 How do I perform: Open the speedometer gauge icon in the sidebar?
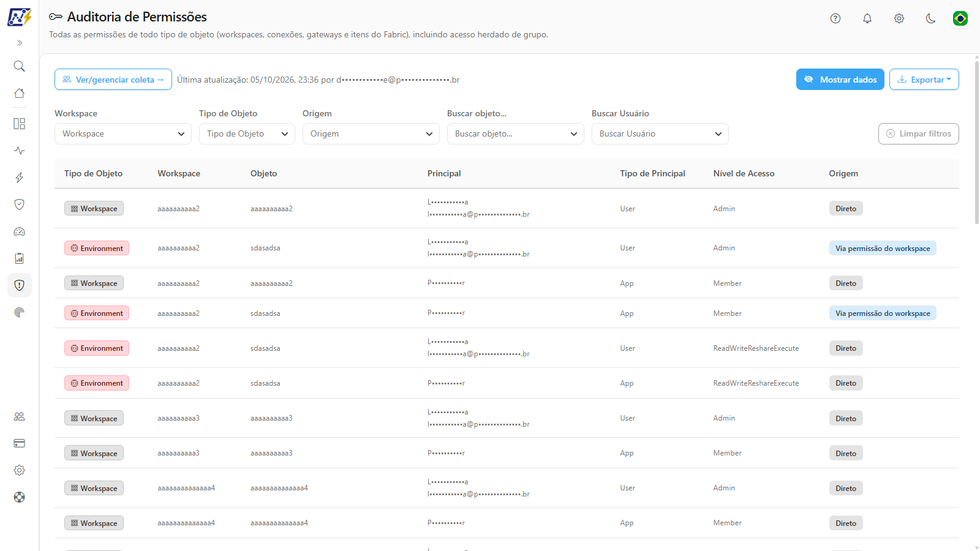pyautogui.click(x=20, y=231)
